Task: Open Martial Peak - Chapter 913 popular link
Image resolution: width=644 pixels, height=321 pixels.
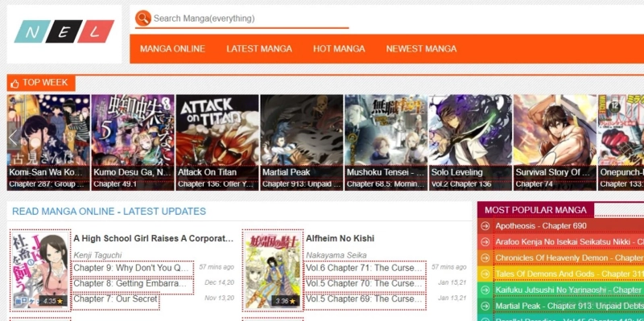Action: point(570,306)
